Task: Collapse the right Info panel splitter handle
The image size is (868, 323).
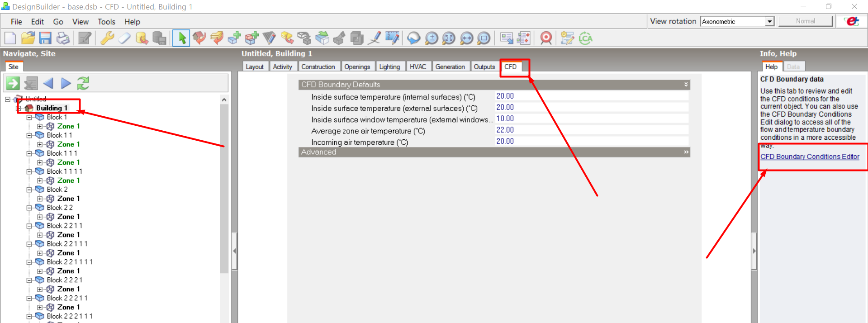Action: tap(754, 251)
